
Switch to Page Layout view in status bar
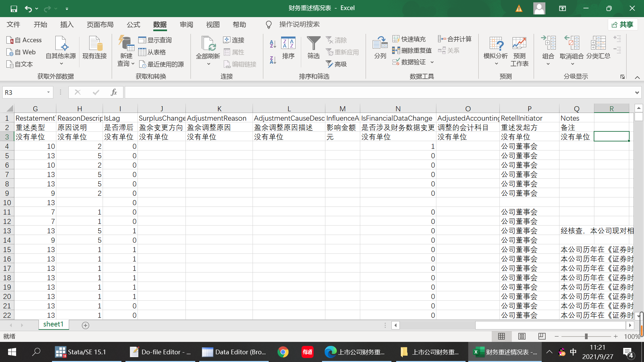[522, 336]
